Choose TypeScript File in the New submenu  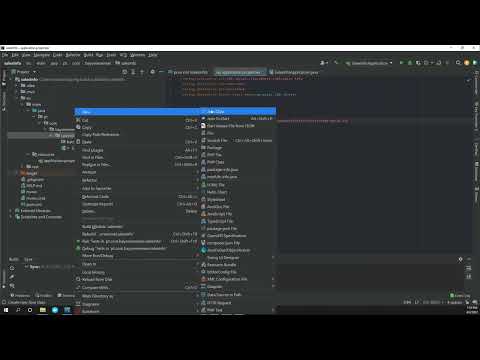pos(238,221)
